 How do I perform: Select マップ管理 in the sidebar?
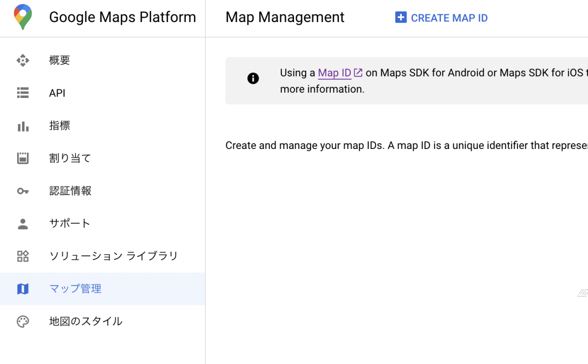[x=102, y=289]
